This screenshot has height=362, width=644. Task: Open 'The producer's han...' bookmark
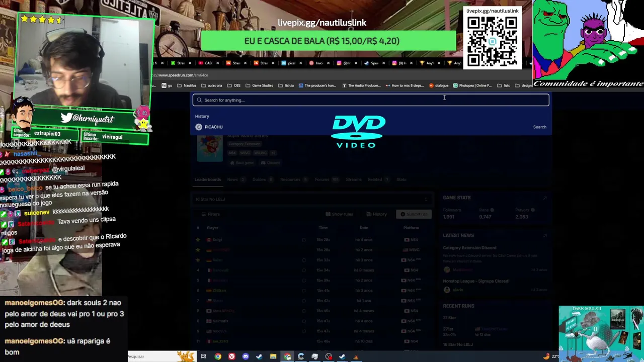click(x=317, y=85)
